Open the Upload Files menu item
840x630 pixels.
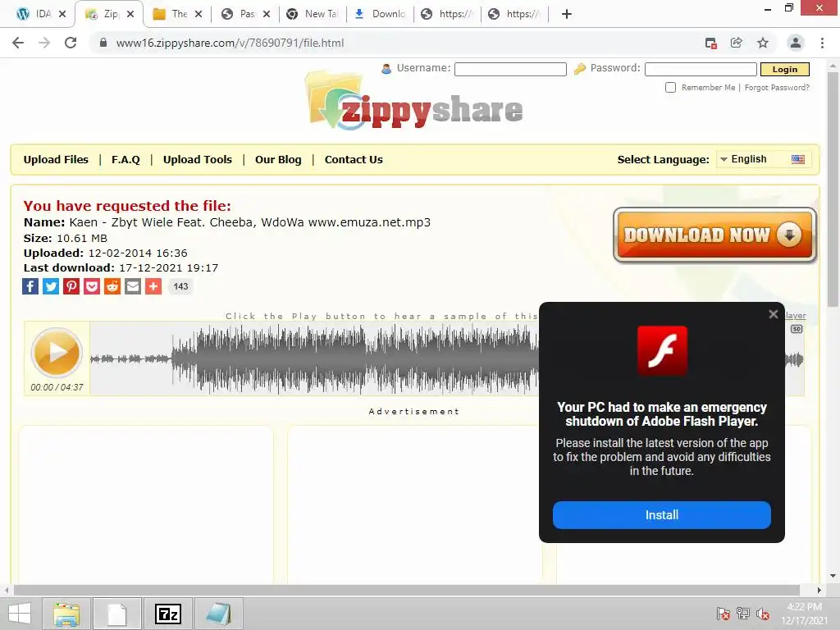[x=56, y=160]
